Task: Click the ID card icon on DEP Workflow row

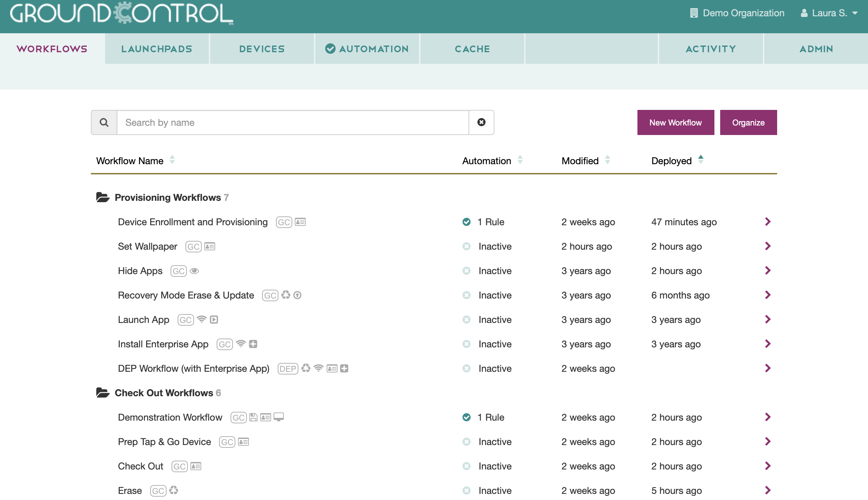Action: 332,368
